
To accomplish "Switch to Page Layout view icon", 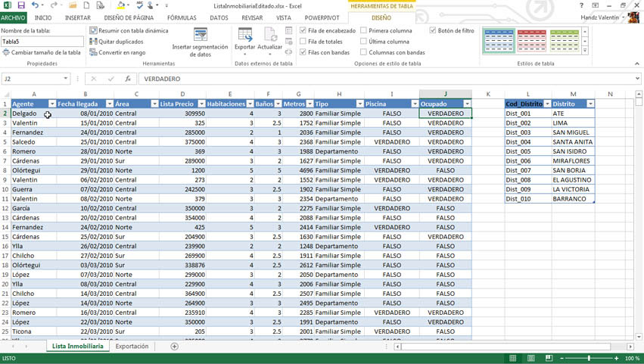I will (530, 358).
